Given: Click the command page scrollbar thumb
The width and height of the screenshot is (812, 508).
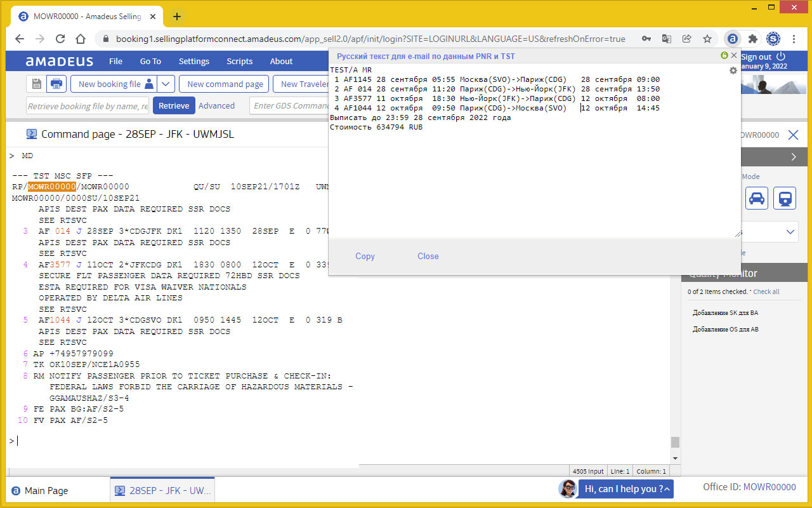Looking at the screenshot, I should pyautogui.click(x=675, y=442).
